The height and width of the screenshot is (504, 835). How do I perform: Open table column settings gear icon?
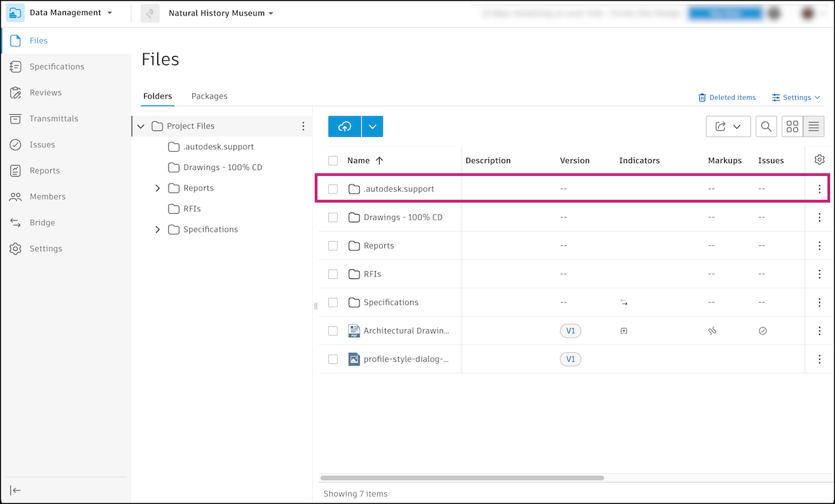[820, 160]
